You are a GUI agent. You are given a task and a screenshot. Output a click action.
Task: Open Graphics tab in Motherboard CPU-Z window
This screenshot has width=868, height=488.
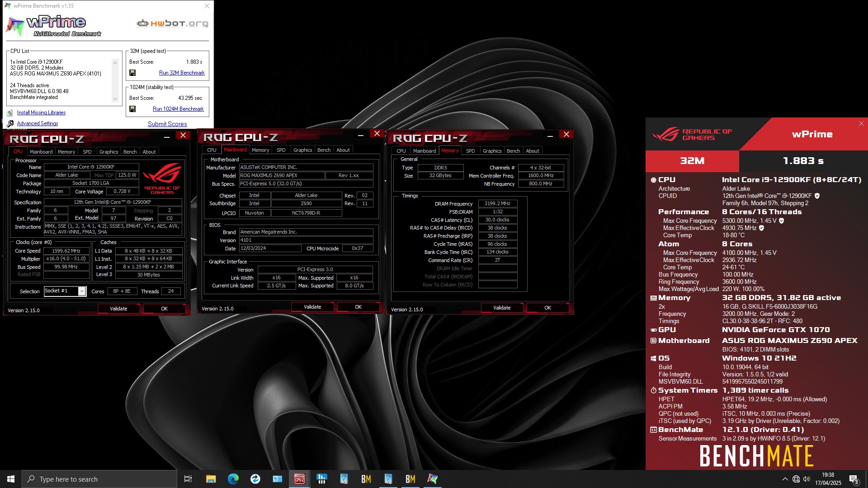point(302,150)
